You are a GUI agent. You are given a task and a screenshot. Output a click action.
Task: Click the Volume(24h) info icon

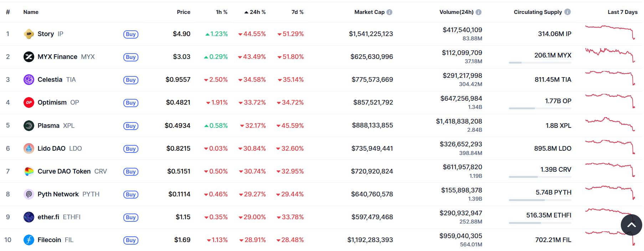pos(479,12)
